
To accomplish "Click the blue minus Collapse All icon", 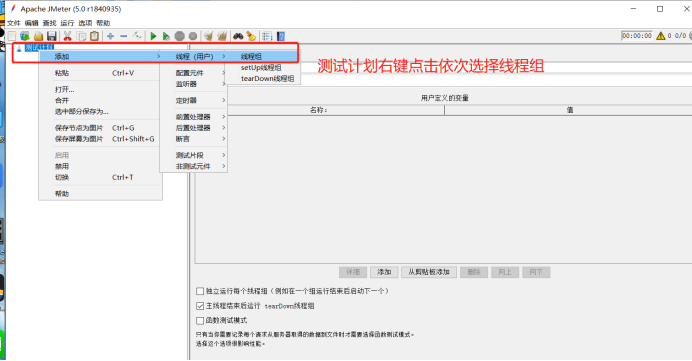I will point(124,36).
